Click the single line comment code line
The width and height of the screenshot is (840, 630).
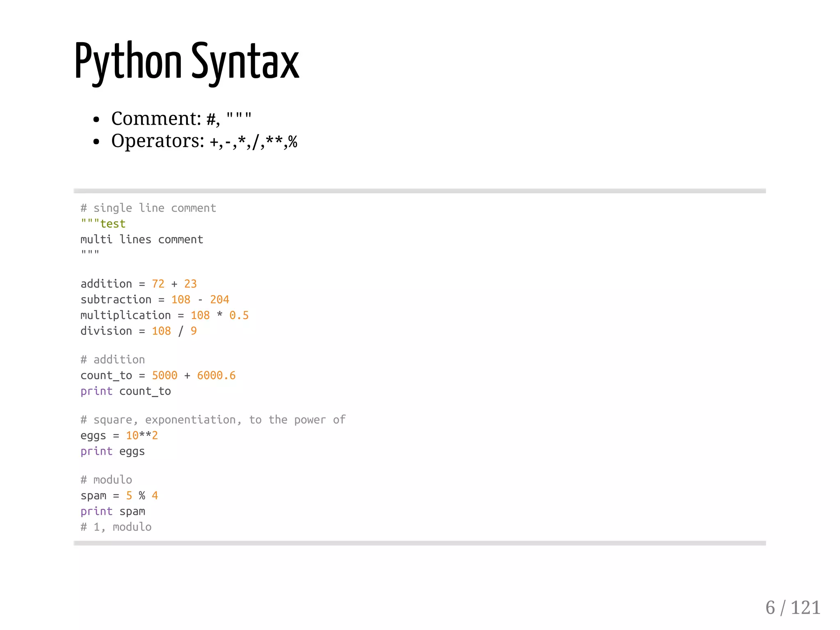point(148,208)
